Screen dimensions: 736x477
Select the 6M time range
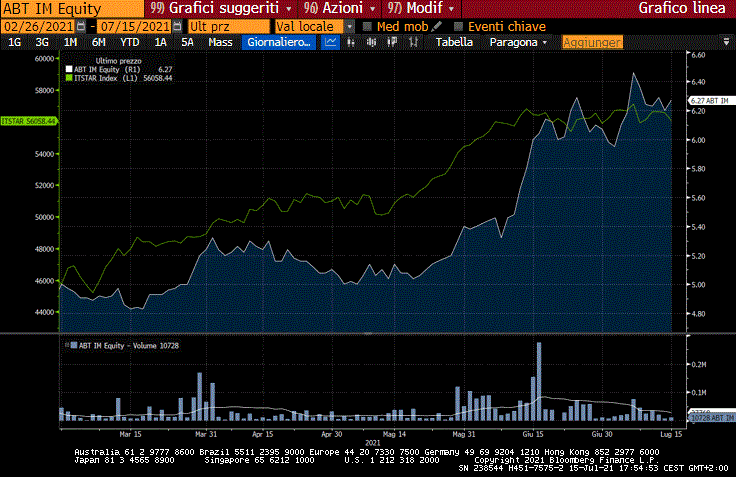click(x=98, y=42)
